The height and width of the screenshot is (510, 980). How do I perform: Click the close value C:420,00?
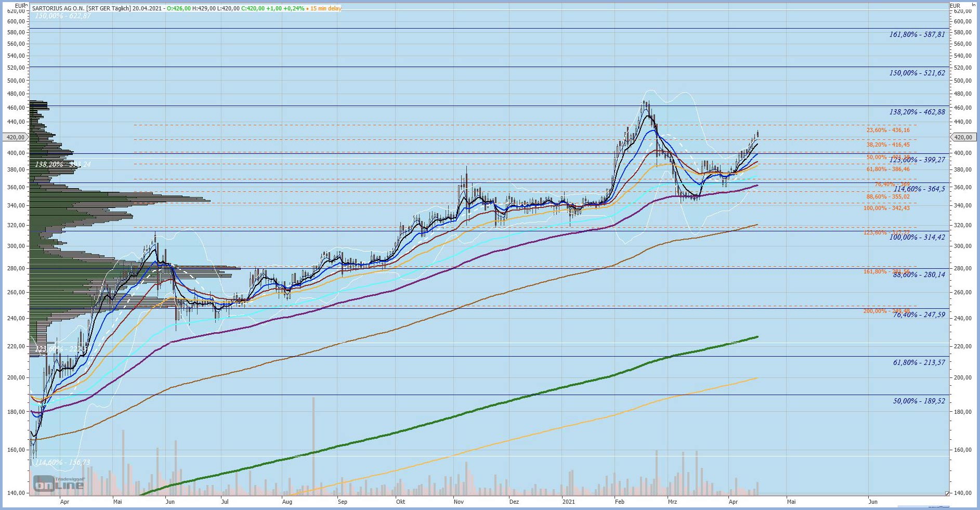tap(253, 8)
